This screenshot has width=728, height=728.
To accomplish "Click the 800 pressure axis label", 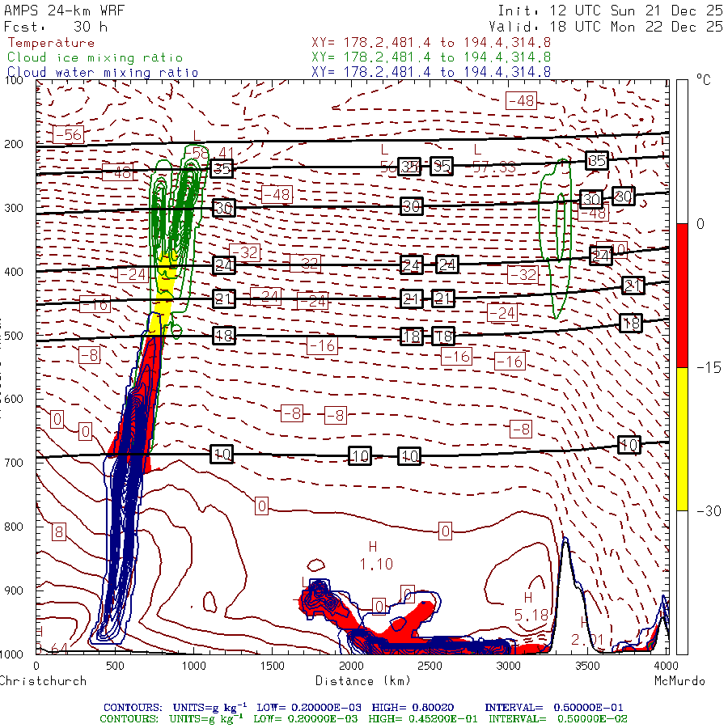I will (14, 527).
